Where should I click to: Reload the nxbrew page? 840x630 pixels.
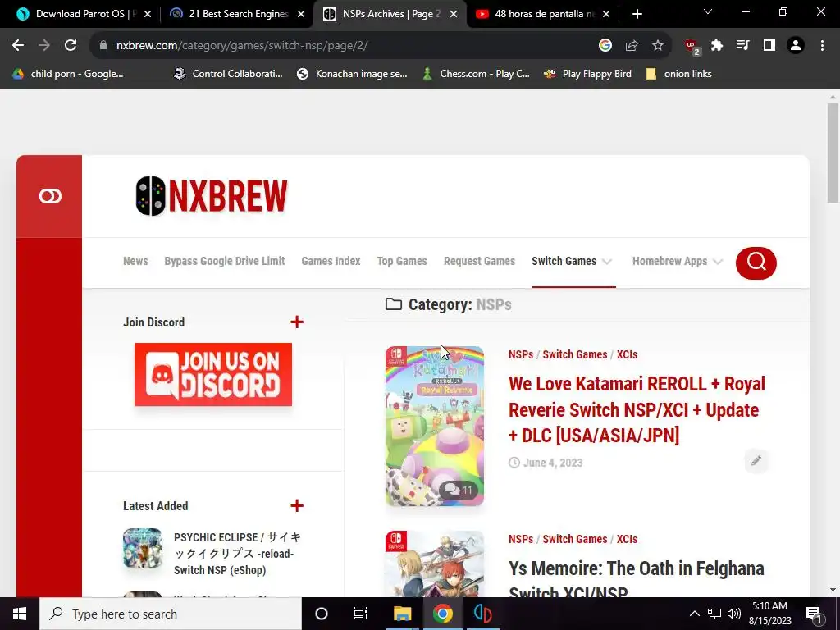pyautogui.click(x=71, y=46)
